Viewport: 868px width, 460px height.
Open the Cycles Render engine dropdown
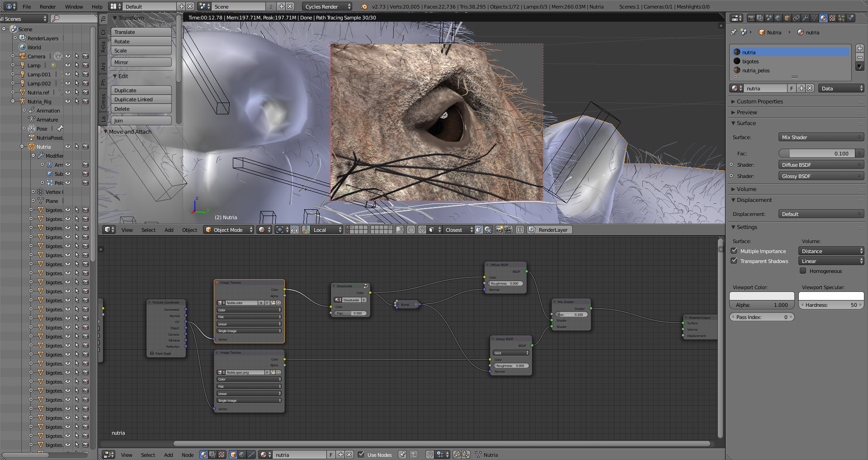click(x=327, y=6)
